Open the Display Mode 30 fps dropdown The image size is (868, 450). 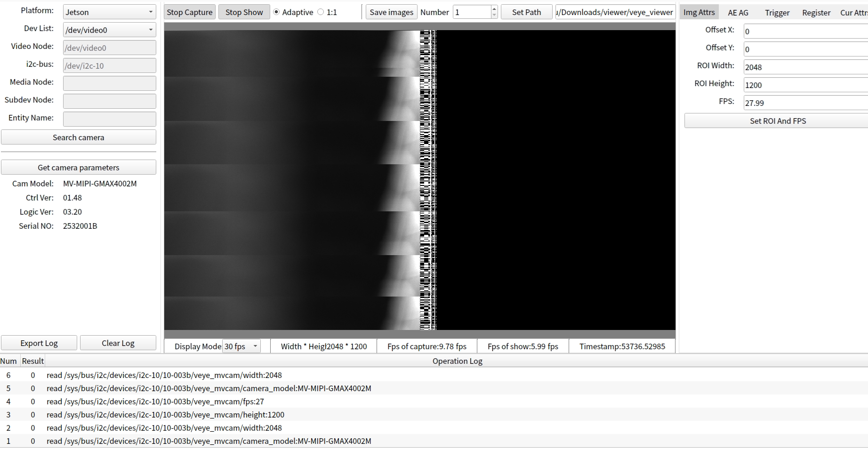241,346
